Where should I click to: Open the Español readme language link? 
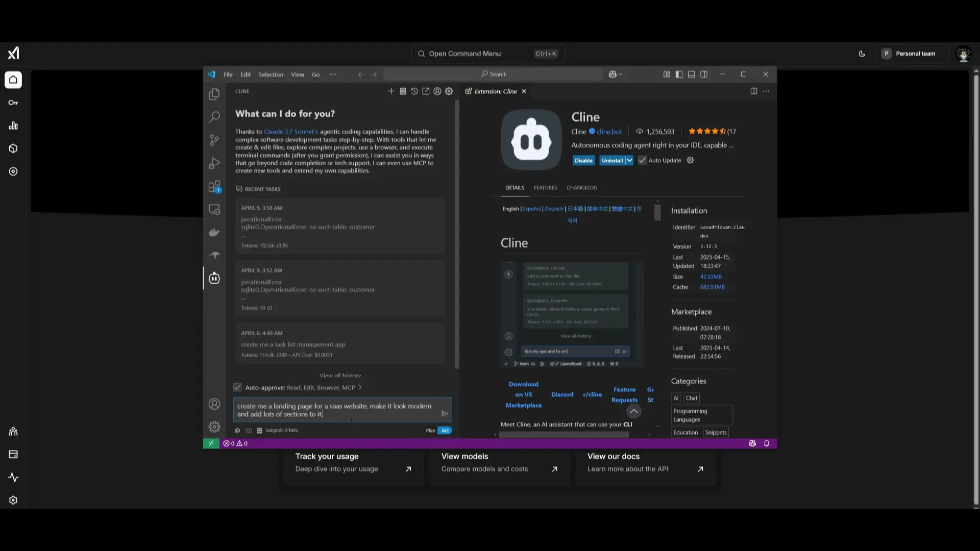532,209
